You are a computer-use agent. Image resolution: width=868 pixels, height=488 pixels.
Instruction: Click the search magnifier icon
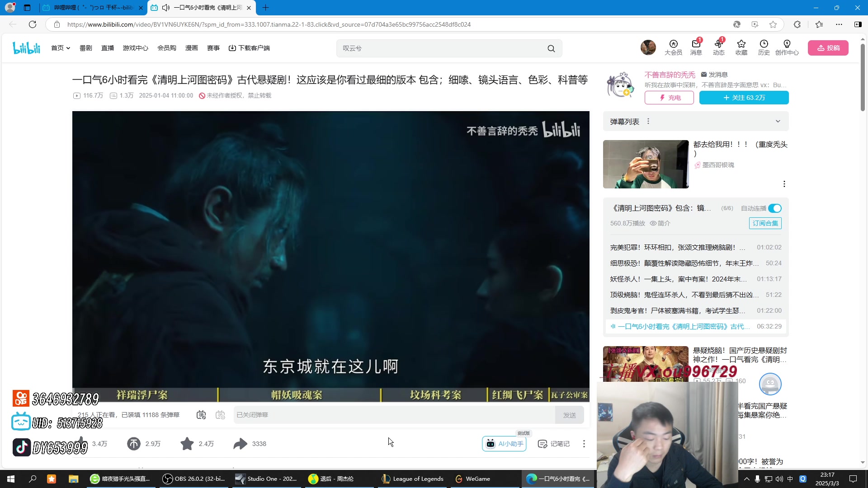click(x=551, y=48)
